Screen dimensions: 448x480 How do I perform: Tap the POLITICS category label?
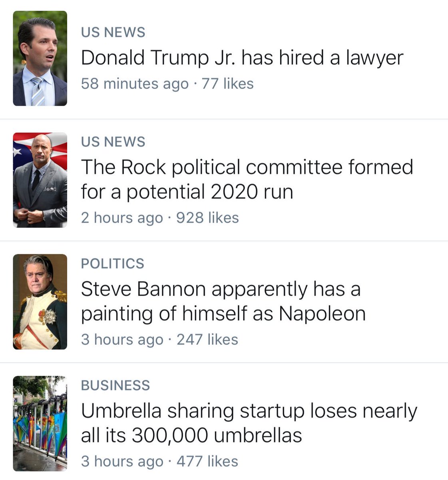tap(112, 264)
